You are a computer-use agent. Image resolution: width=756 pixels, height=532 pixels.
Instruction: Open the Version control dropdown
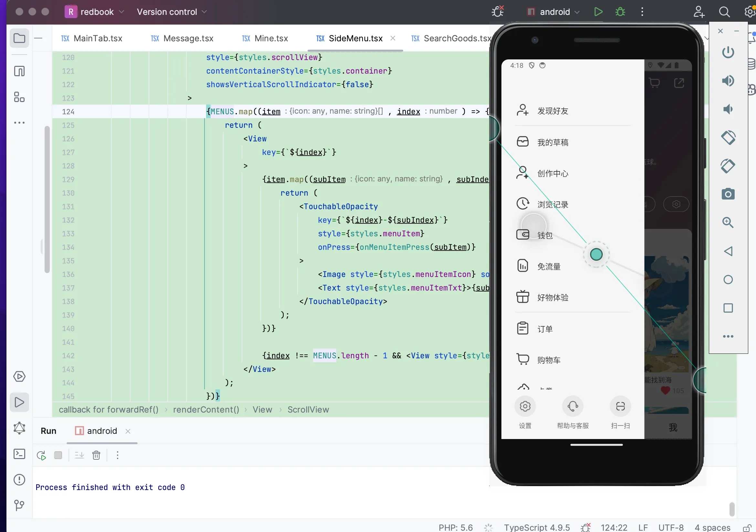point(172,12)
